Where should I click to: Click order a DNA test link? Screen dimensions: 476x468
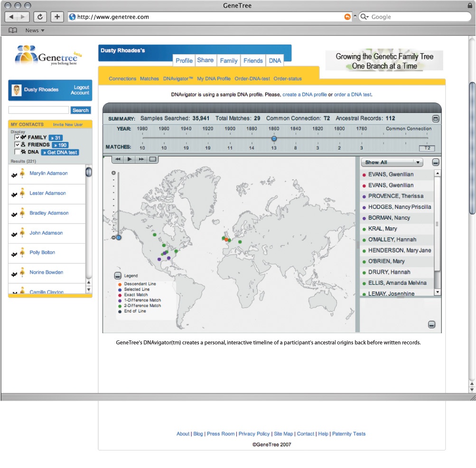tap(353, 94)
